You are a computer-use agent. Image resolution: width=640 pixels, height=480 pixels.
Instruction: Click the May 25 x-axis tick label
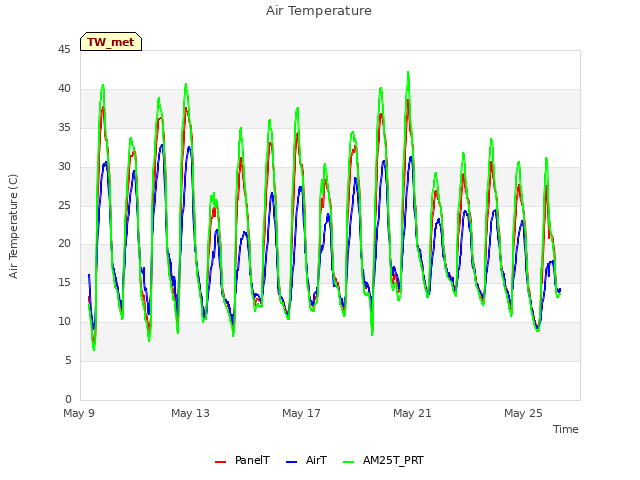tap(523, 413)
